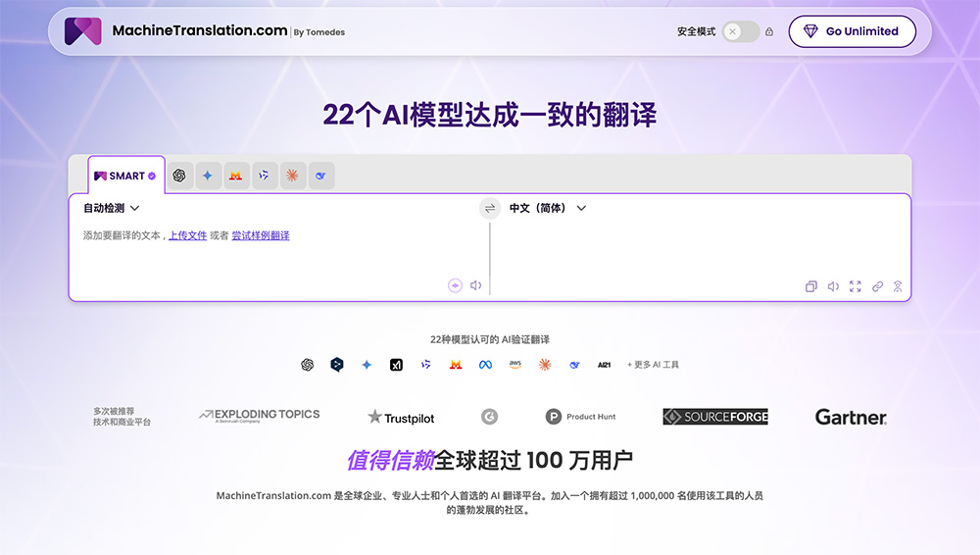980x555 pixels.
Task: Switch to the ChatGPT model tab
Action: [179, 176]
